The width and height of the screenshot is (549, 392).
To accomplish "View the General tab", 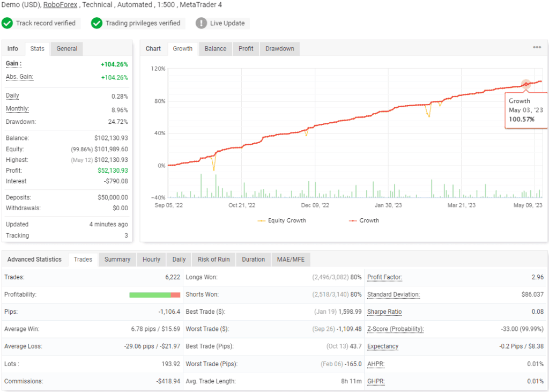I will click(x=66, y=48).
